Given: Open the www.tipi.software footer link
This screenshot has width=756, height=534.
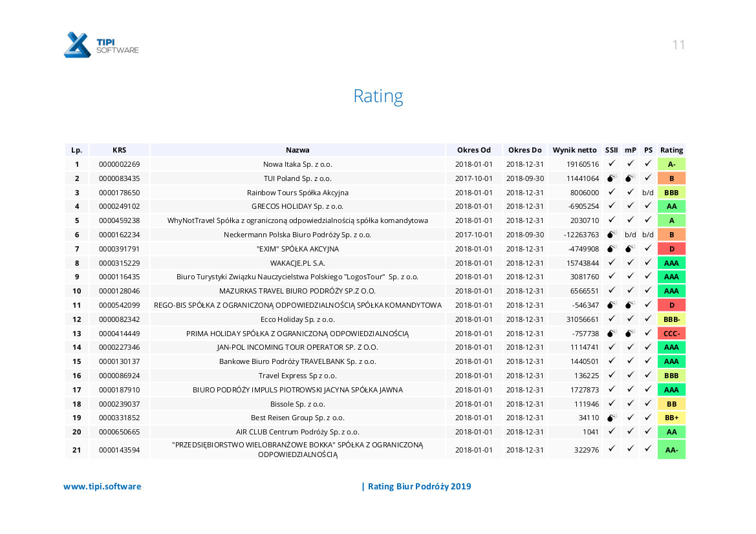Looking at the screenshot, I should [102, 487].
